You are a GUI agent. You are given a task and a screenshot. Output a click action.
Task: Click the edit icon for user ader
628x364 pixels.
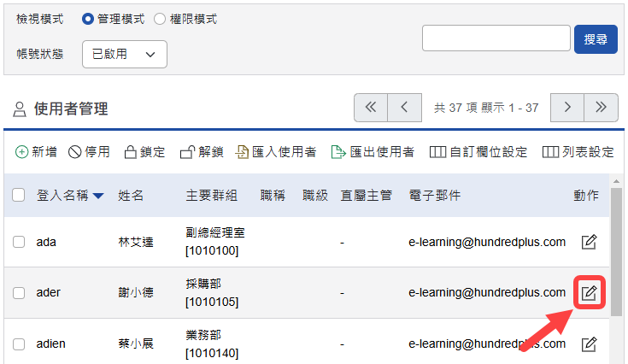coord(589,293)
